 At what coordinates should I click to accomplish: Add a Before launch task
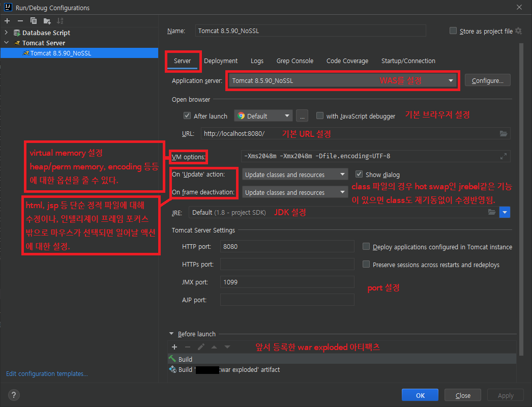pos(174,347)
